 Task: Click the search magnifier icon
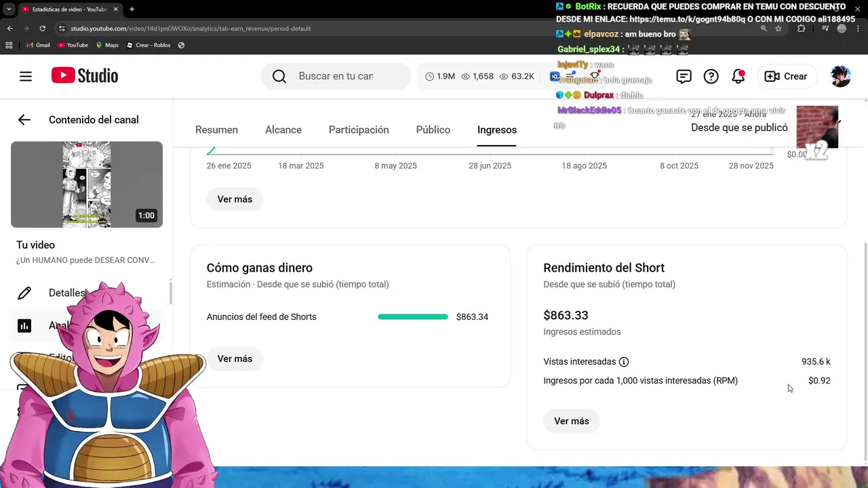click(x=279, y=77)
